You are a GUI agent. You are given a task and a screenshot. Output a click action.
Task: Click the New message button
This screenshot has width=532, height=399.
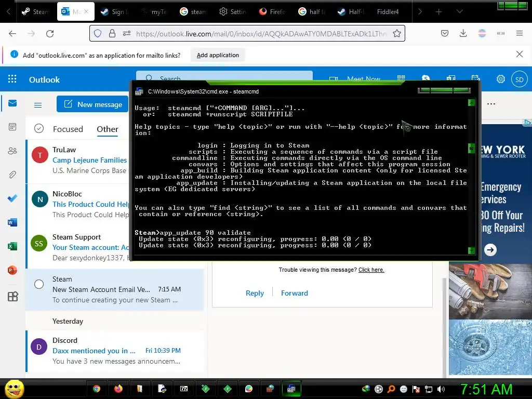point(92,104)
